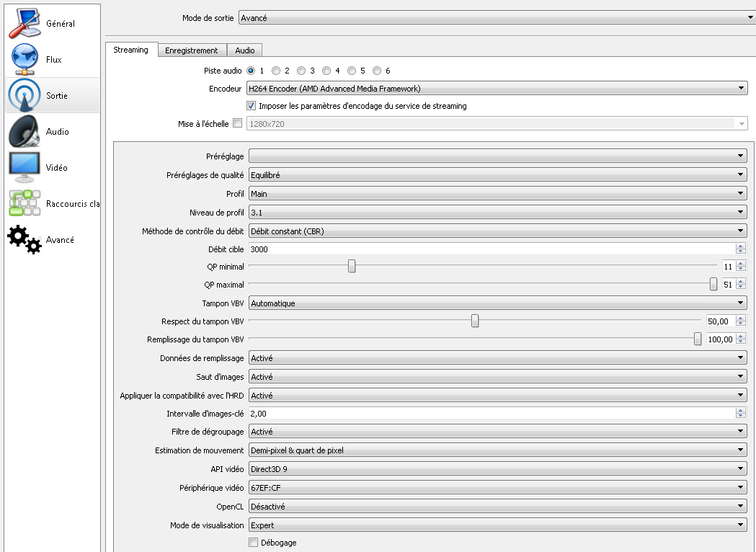Open the API vidéo dropdown
The height and width of the screenshot is (552, 756).
point(497,468)
